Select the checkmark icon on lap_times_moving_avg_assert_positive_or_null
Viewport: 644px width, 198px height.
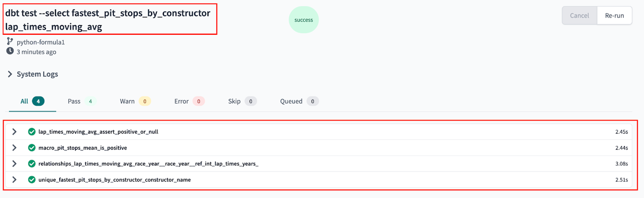(32, 132)
